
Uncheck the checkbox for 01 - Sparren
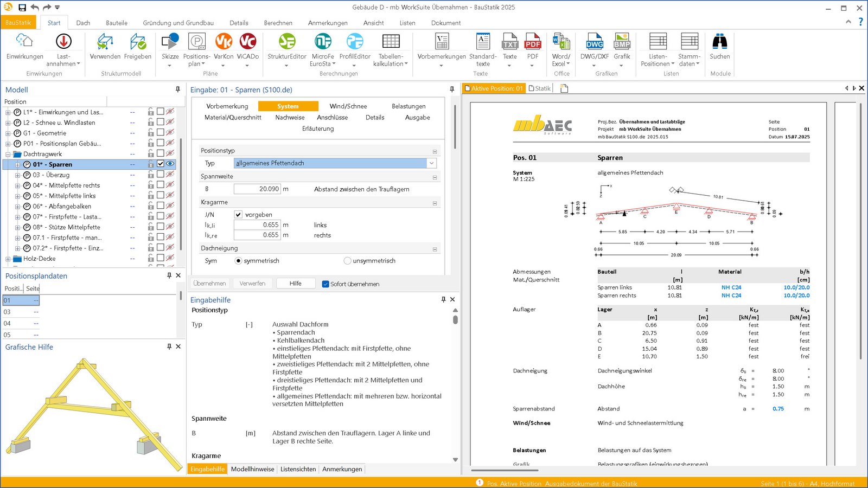tap(161, 164)
